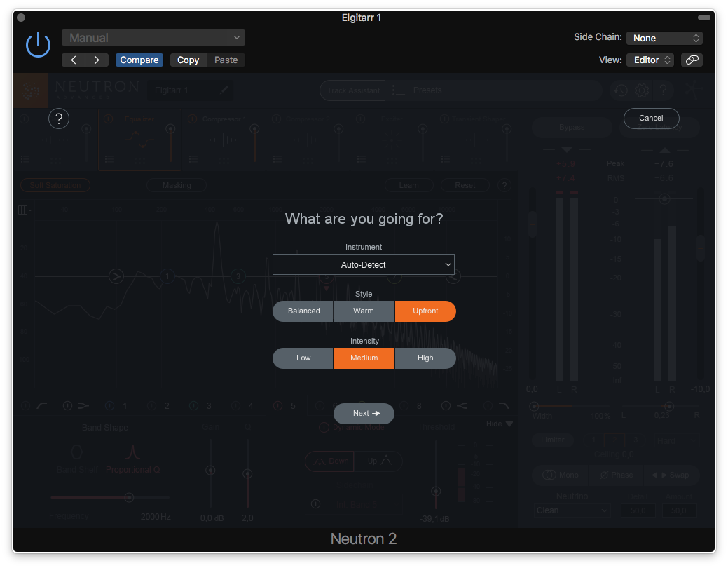728x568 pixels.
Task: Click the Paste button
Action: coord(226,60)
